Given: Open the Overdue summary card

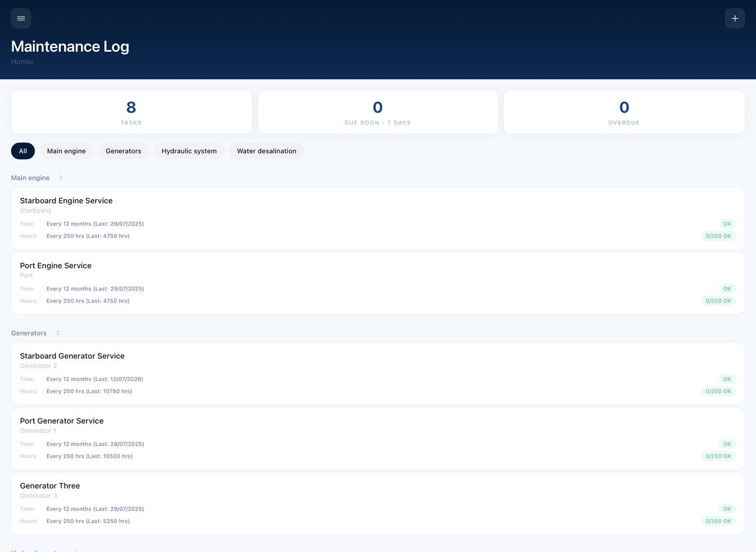Looking at the screenshot, I should coord(624,112).
